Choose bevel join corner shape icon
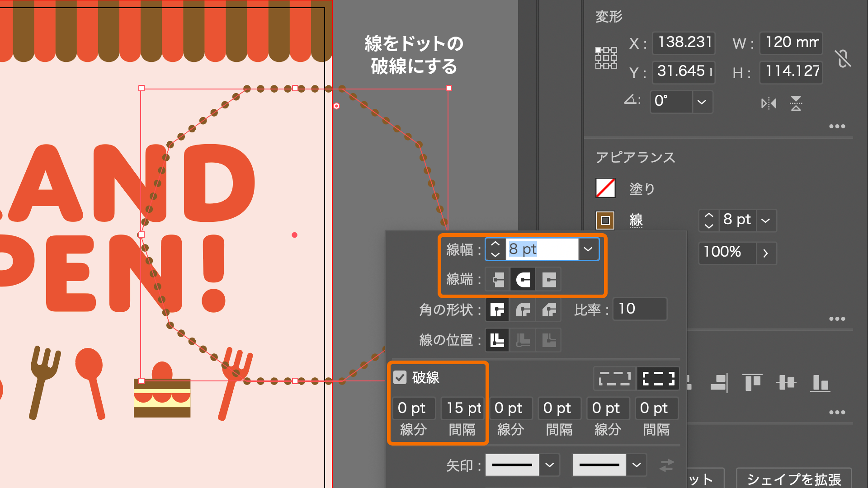The image size is (868, 488). (549, 310)
